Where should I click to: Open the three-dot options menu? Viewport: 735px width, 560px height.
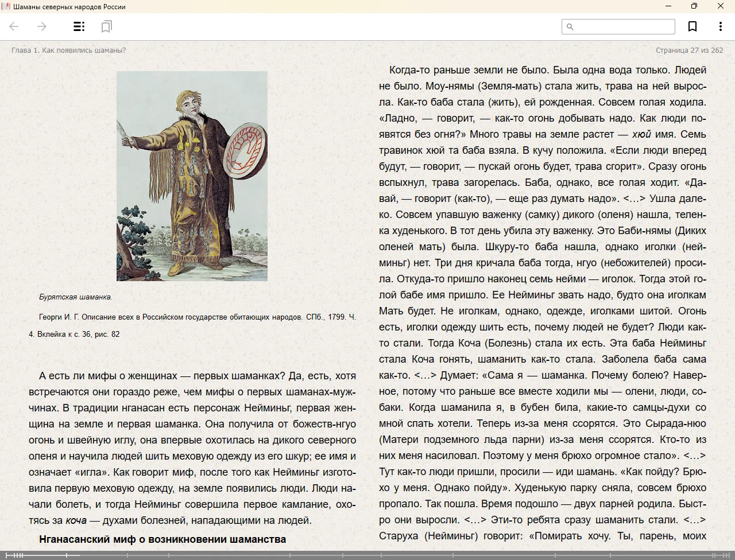pos(720,26)
